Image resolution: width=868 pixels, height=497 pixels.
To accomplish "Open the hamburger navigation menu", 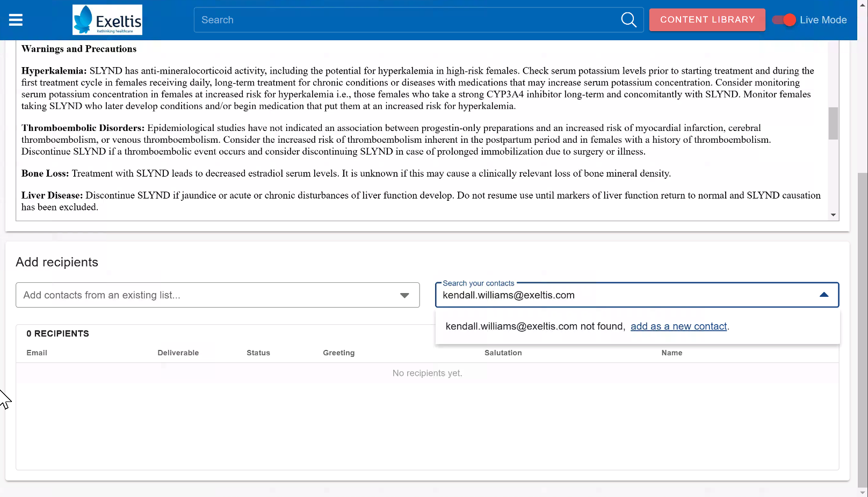I will click(x=16, y=20).
